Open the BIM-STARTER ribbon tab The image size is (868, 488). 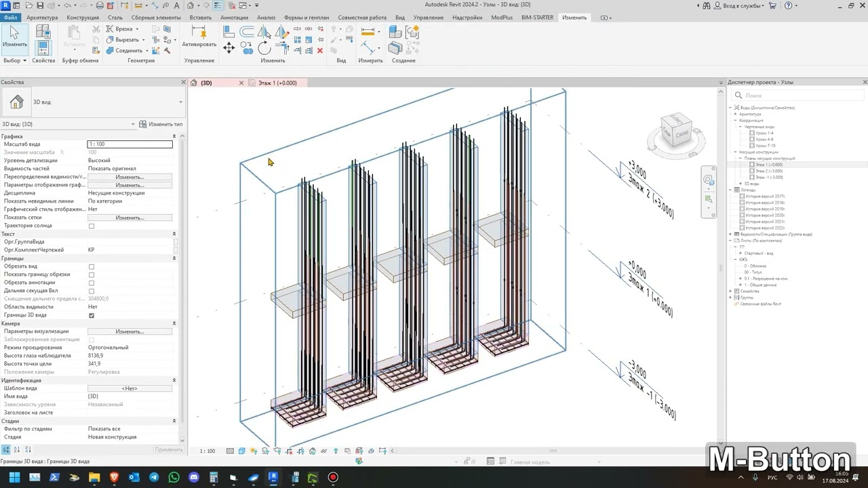536,17
